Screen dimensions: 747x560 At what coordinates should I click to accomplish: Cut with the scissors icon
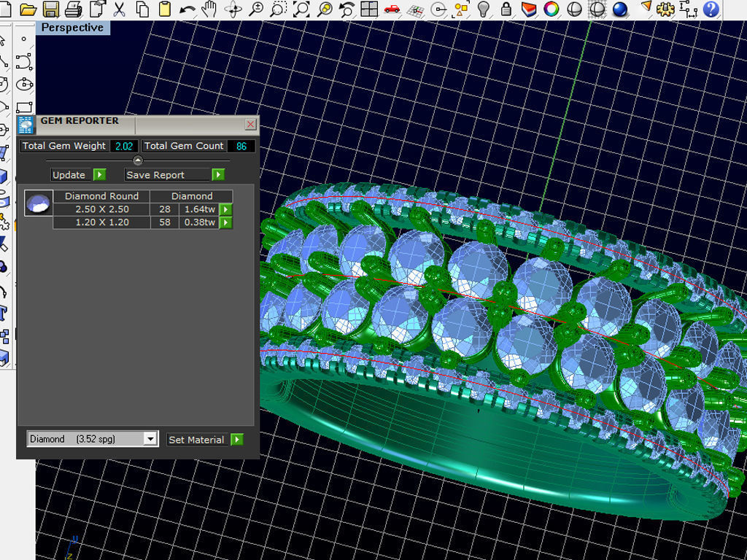(120, 9)
